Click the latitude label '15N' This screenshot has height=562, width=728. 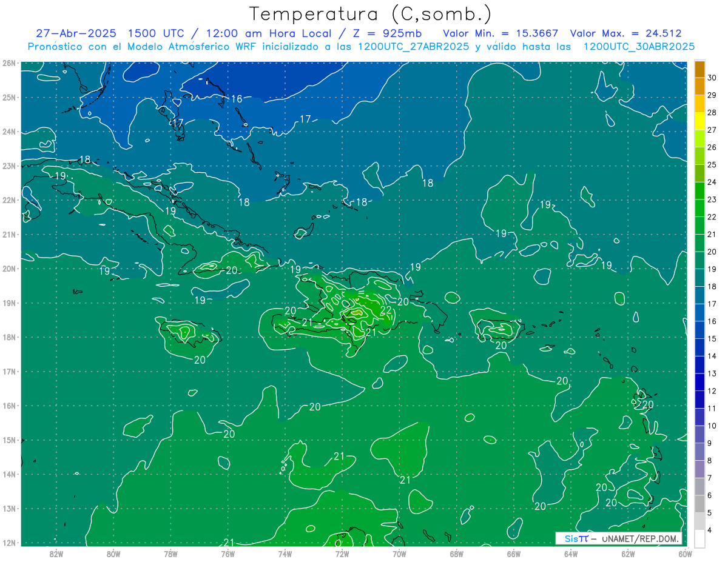click(8, 440)
